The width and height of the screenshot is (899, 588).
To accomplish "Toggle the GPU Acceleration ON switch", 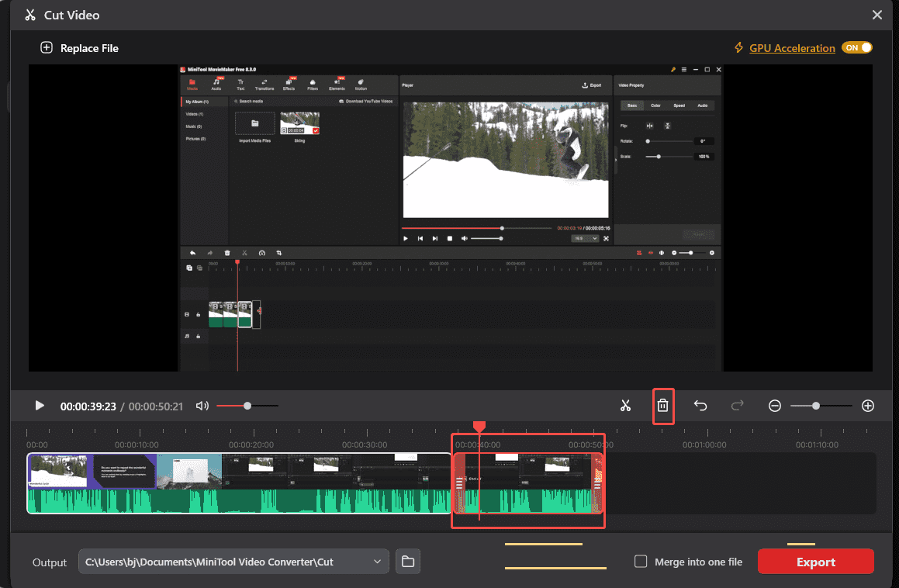I will (856, 47).
